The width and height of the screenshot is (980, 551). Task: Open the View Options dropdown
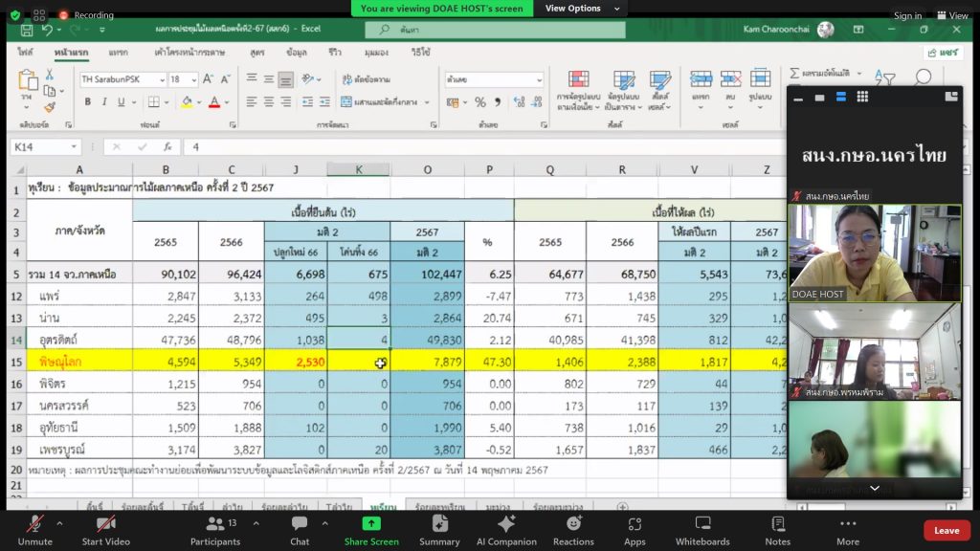tap(579, 9)
